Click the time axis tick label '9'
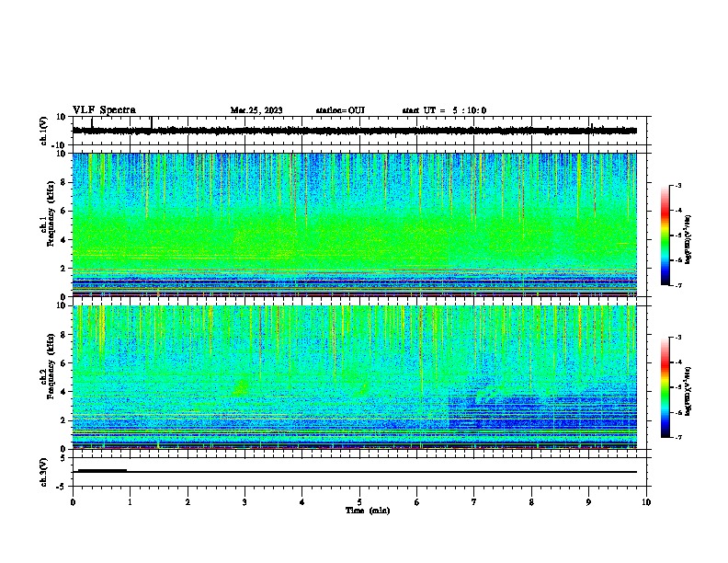 588,502
